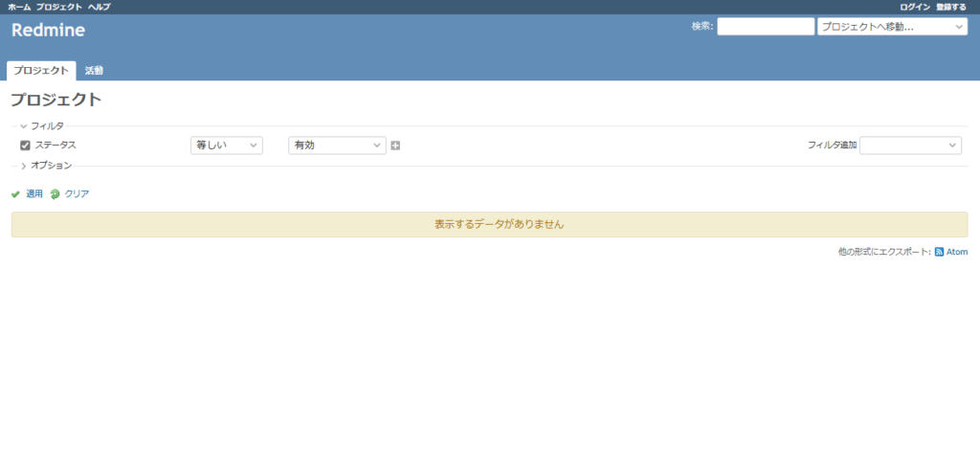Click the 適用 link
This screenshot has height=450, width=980.
(34, 194)
